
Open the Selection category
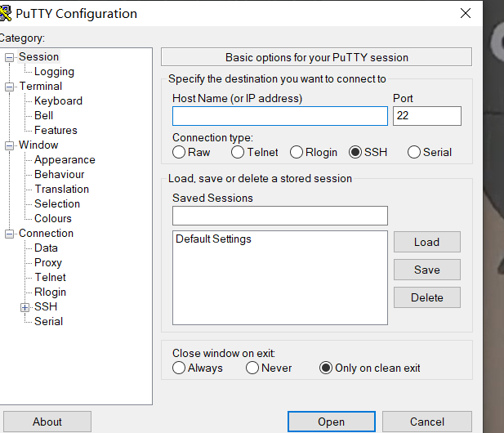coord(57,203)
